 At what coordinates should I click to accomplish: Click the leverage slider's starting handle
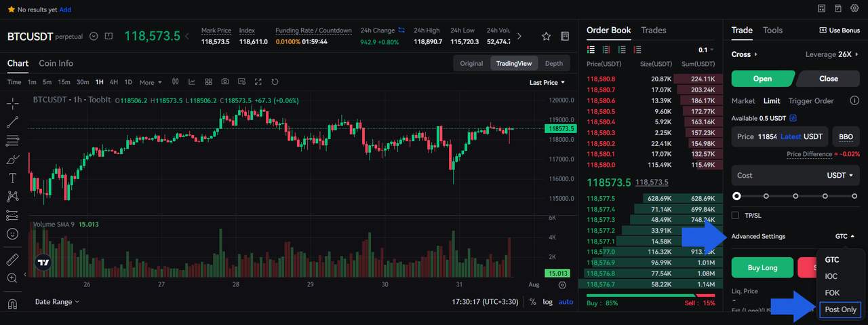[x=736, y=195]
